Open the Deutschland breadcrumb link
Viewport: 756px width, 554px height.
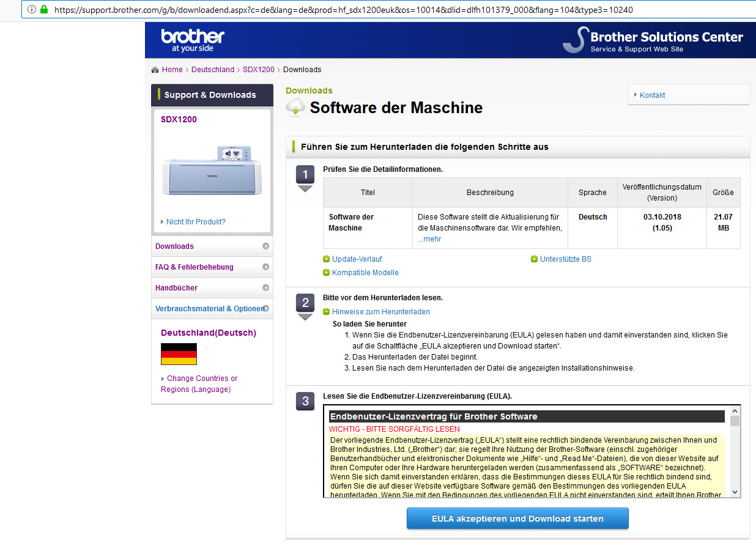pyautogui.click(x=212, y=70)
